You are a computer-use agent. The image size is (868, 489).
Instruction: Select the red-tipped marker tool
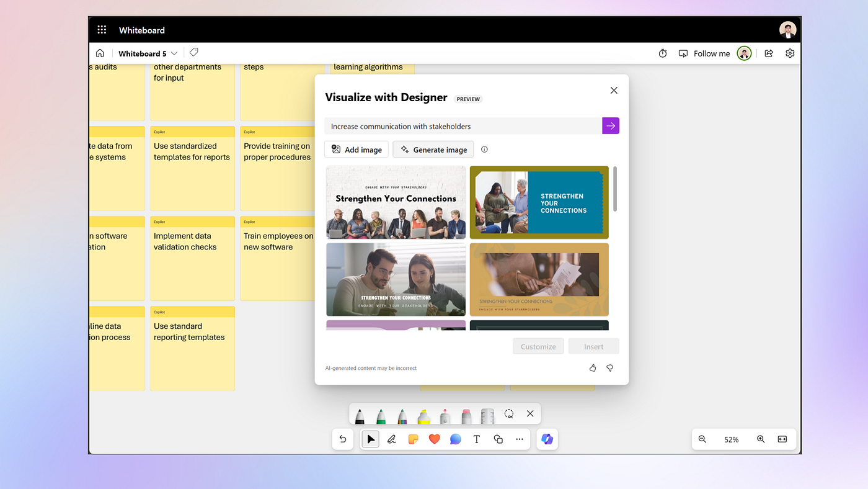click(445, 416)
